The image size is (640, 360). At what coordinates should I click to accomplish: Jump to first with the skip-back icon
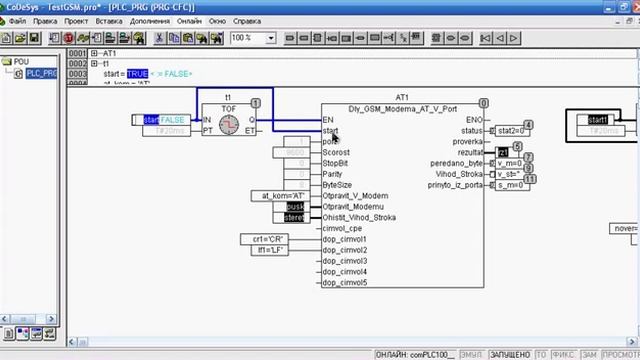[485, 38]
